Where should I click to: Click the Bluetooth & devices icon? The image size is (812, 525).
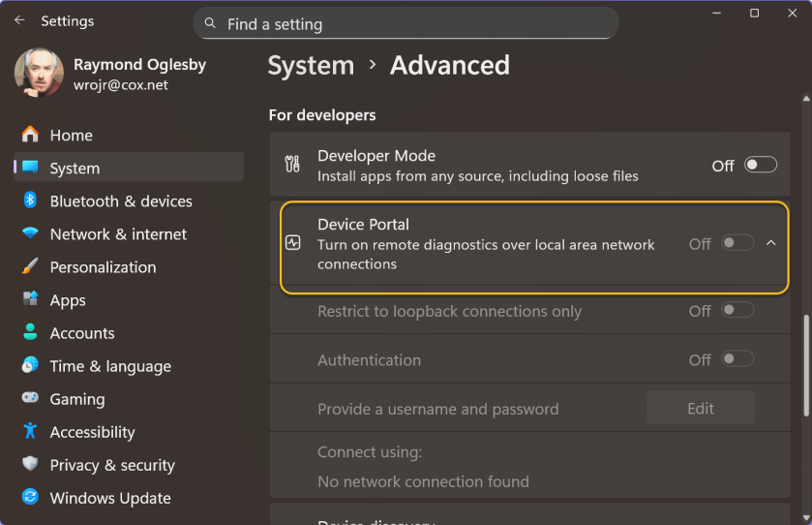pos(30,201)
